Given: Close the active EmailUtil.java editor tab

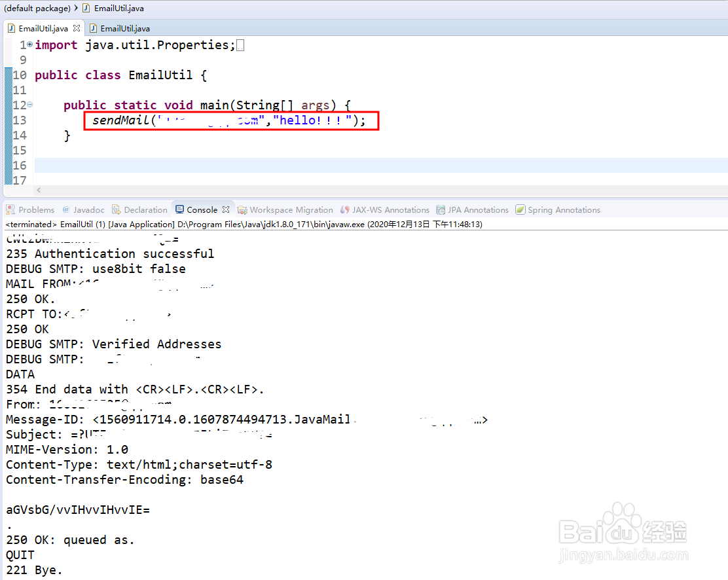Looking at the screenshot, I should point(77,28).
